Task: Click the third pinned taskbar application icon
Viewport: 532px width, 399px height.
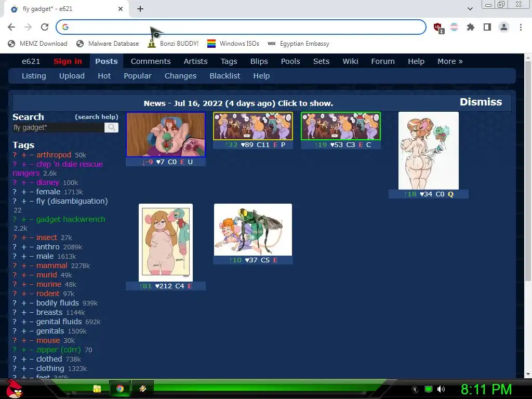Action: click(x=143, y=389)
